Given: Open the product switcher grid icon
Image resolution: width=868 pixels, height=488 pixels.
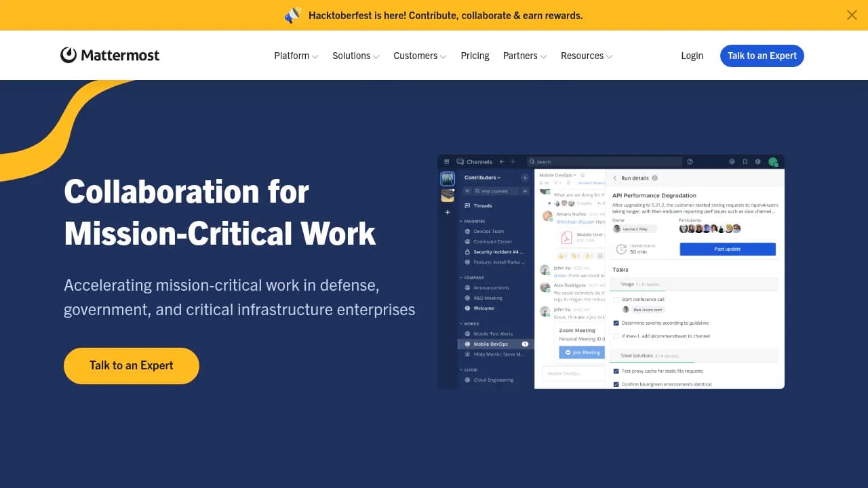Looking at the screenshot, I should pos(446,162).
